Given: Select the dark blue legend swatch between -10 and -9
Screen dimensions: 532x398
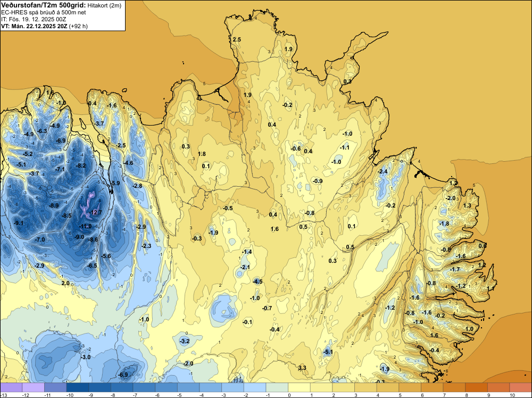Looking at the screenshot, I should click(x=77, y=387).
